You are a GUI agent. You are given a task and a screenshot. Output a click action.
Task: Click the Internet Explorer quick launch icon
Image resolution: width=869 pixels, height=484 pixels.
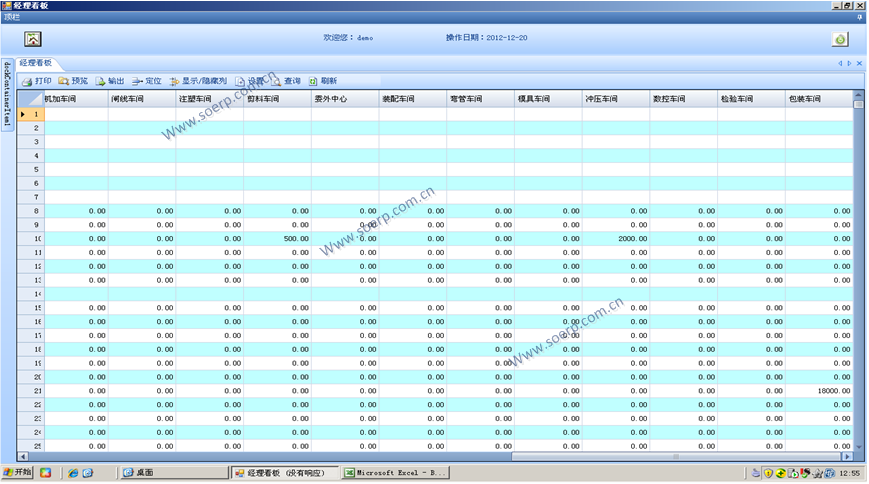pos(73,473)
